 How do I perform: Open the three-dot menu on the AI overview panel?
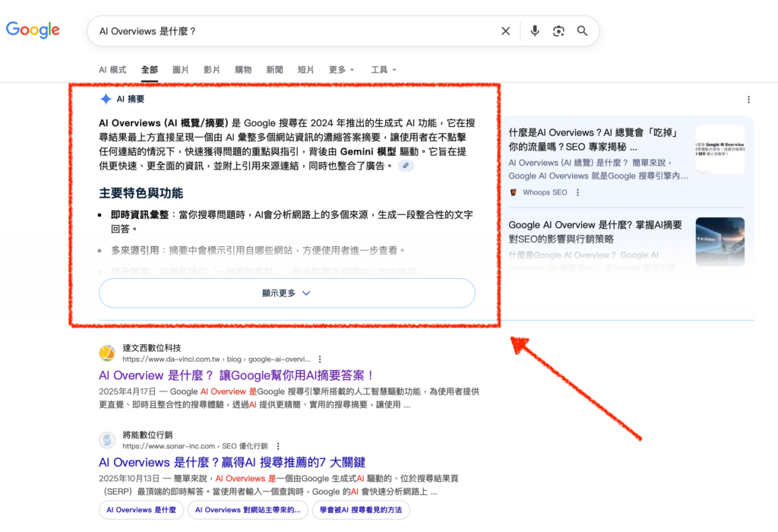(x=749, y=99)
